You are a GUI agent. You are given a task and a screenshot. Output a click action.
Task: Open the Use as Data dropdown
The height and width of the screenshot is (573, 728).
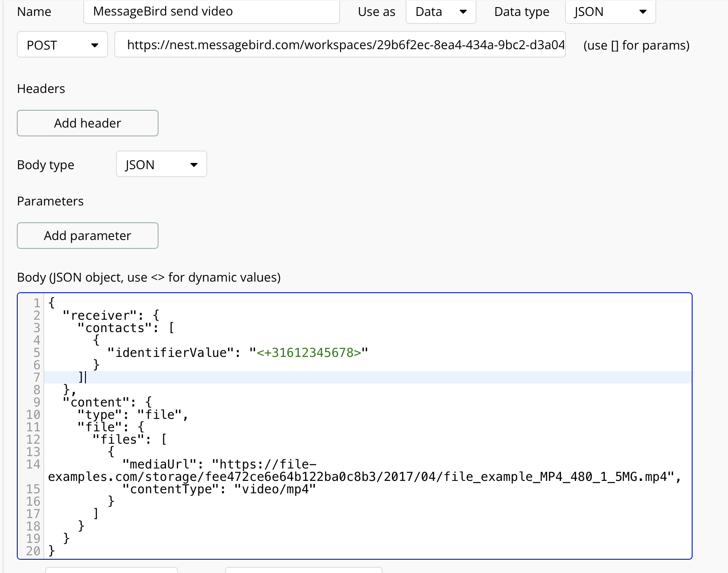[x=441, y=12]
